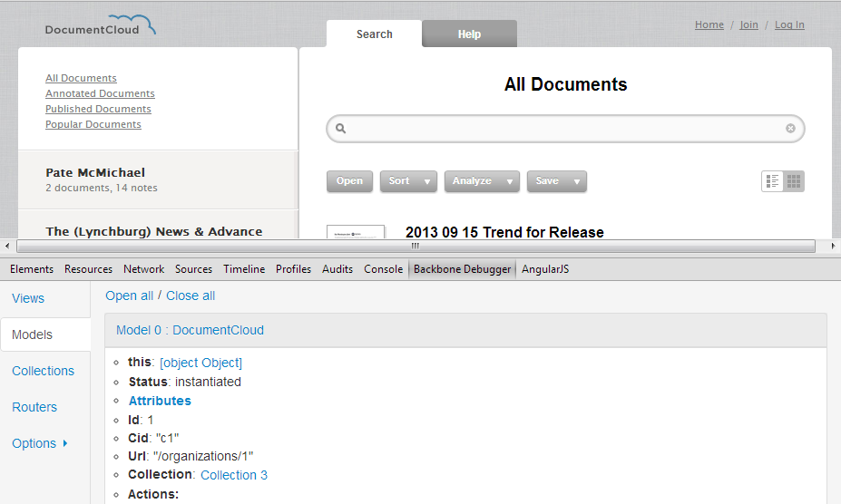Click Close all link
This screenshot has width=841, height=504.
click(191, 296)
